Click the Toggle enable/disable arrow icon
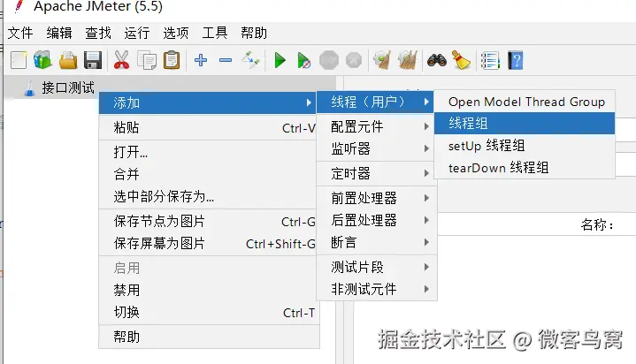This screenshot has height=364, width=636. pos(250,60)
